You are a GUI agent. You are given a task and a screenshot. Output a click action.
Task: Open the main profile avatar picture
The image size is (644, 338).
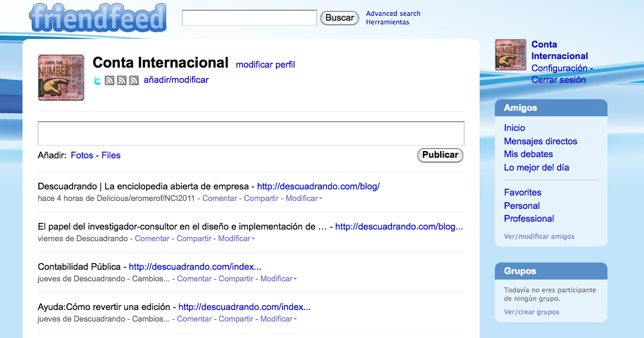(x=61, y=77)
